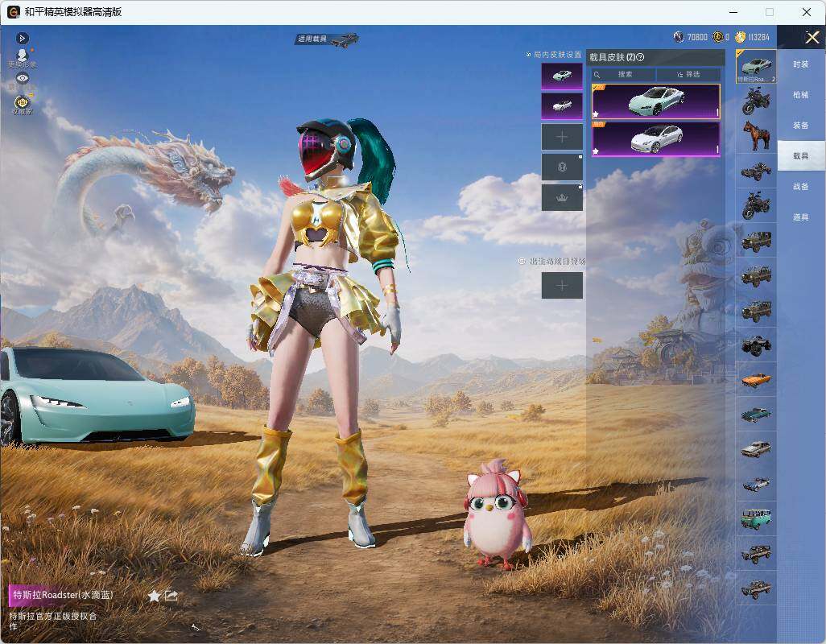
Task: Close the inventory with the X button
Action: click(812, 37)
